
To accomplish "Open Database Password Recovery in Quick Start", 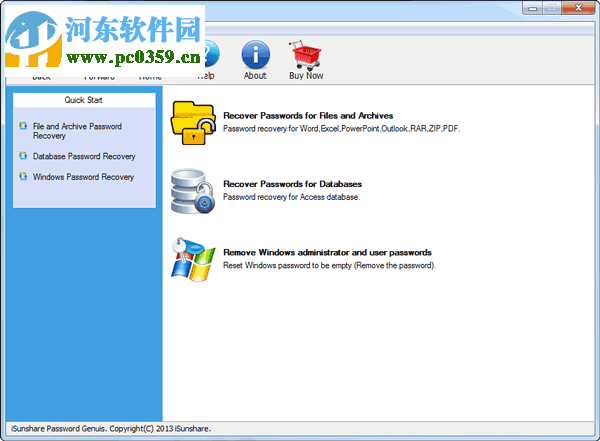I will (x=84, y=156).
